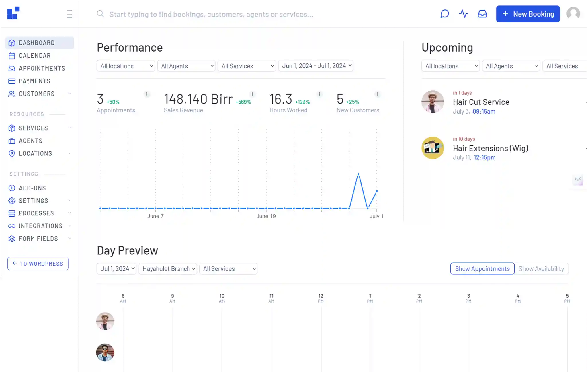Go to Payments in sidebar
This screenshot has height=372, width=588.
pos(34,81)
